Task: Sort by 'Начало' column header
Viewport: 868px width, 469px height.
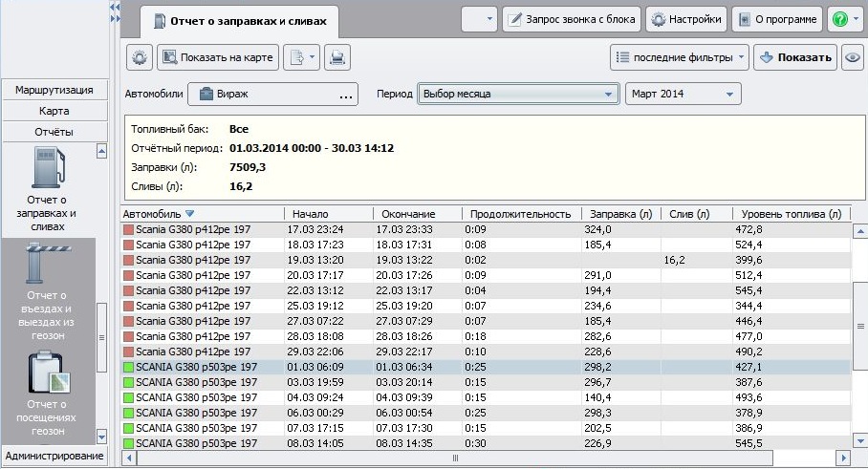Action: 329,214
